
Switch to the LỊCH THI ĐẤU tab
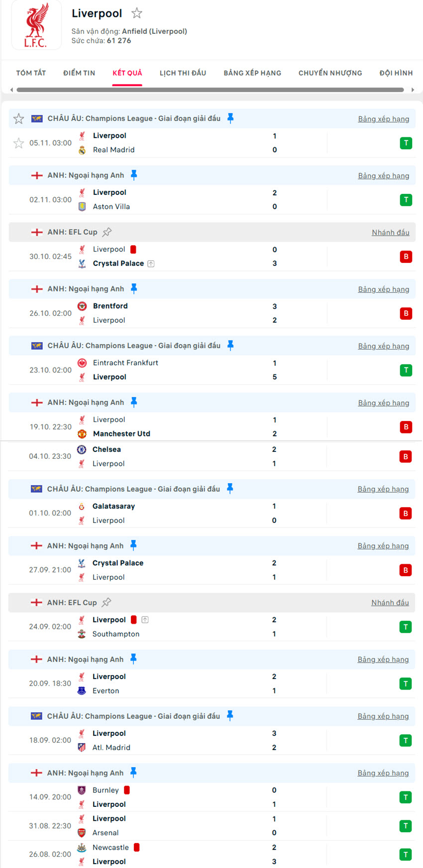coord(185,73)
